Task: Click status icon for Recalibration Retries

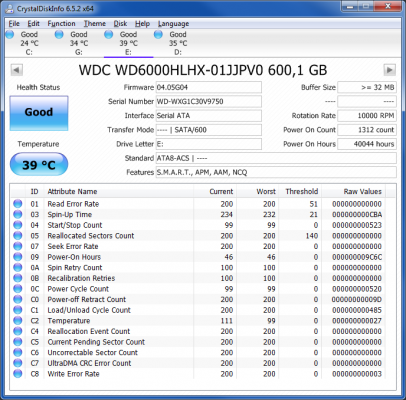Action: (x=18, y=278)
